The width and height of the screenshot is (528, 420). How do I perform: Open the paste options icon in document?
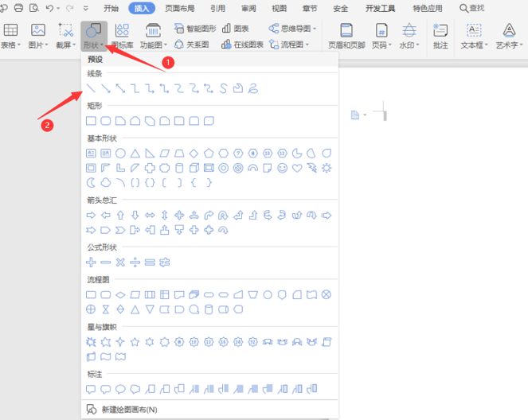click(355, 115)
